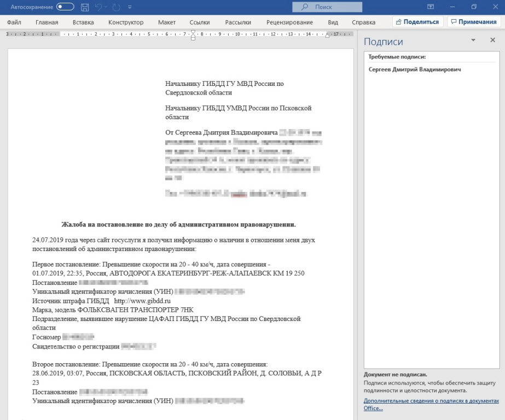Select the Рецензирование tab
The image size is (505, 420).
coord(289,22)
